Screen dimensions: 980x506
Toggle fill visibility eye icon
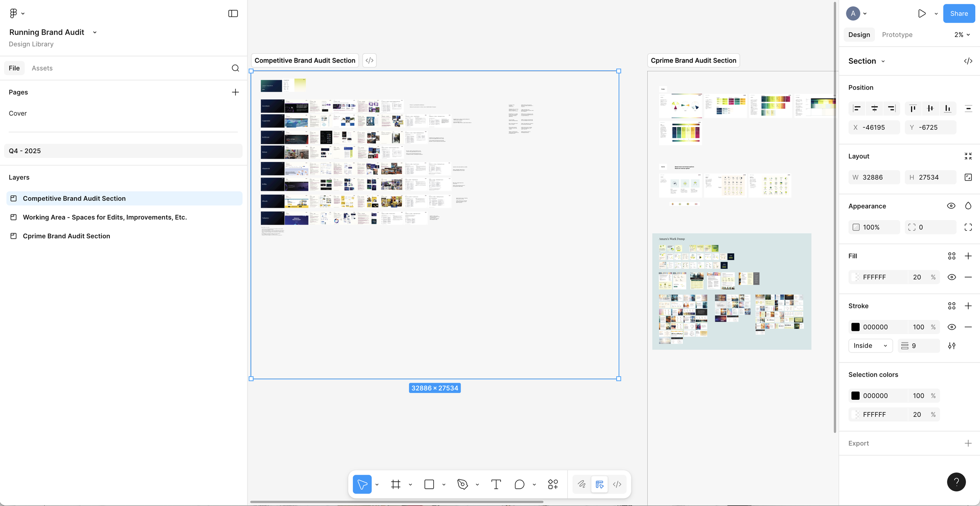951,277
